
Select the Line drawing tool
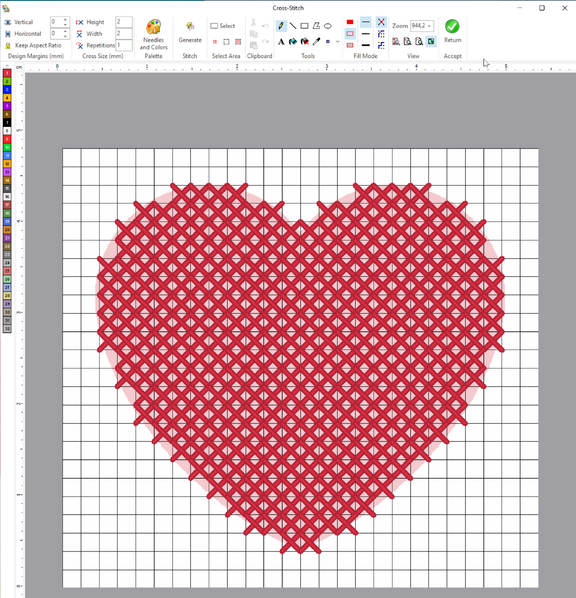[x=293, y=26]
